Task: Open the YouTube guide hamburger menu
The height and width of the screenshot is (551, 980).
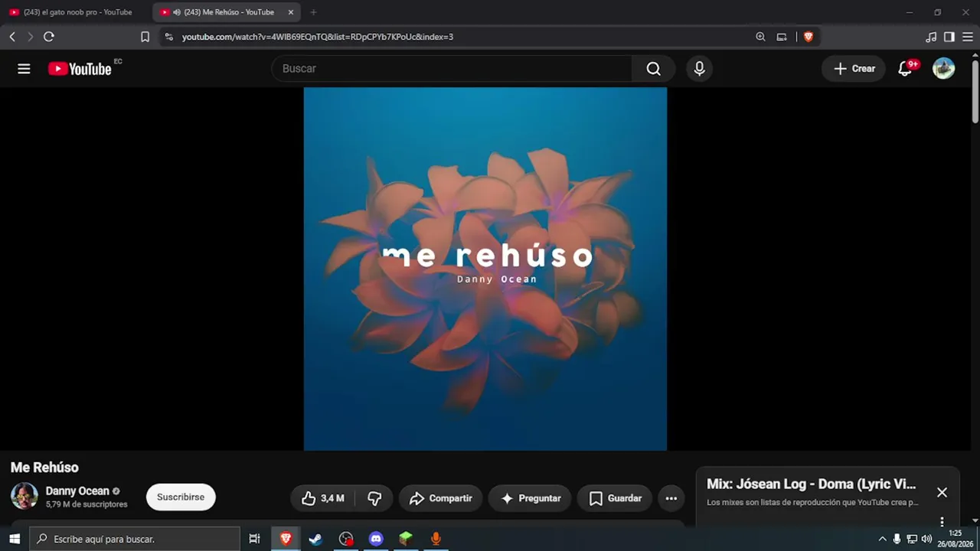Action: (24, 69)
